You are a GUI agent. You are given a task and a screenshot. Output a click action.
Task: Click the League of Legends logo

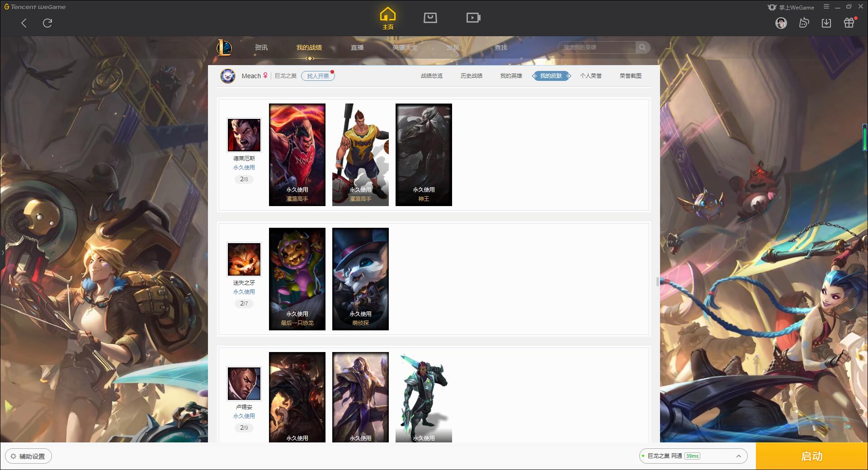point(224,47)
